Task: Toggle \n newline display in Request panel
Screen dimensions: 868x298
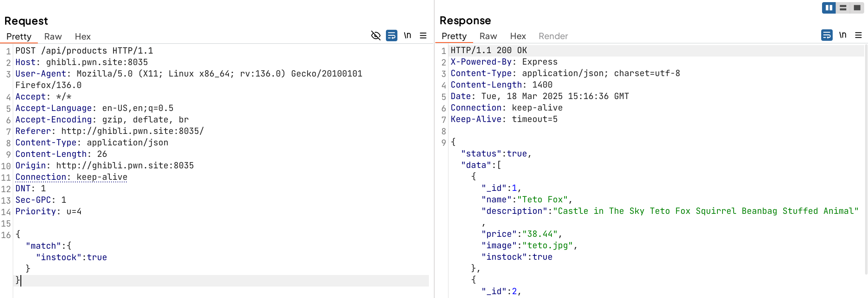Action: click(x=408, y=35)
